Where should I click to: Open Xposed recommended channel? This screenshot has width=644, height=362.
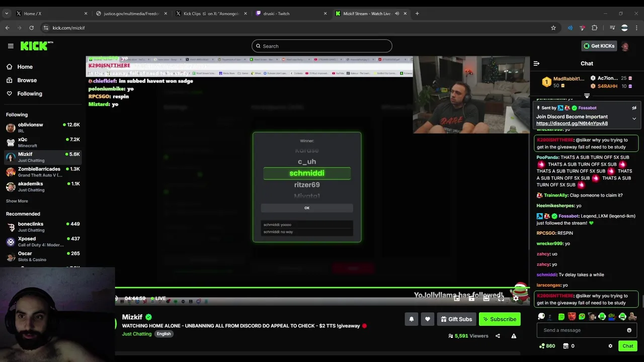tap(43, 241)
